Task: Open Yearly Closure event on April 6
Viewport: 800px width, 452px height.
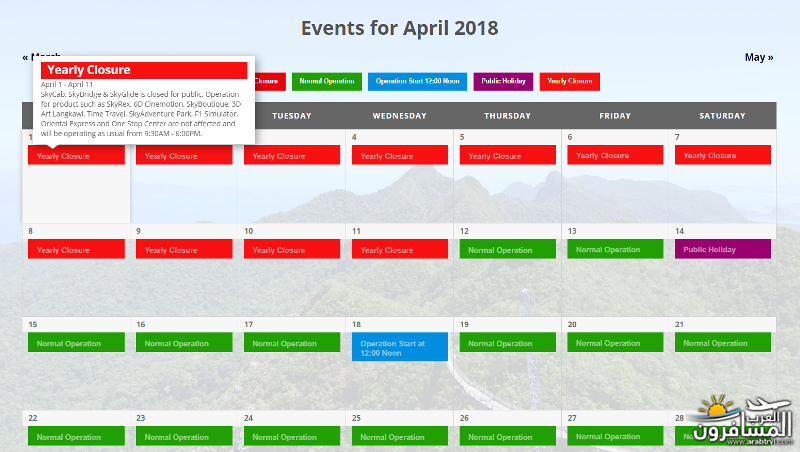Action: (615, 155)
